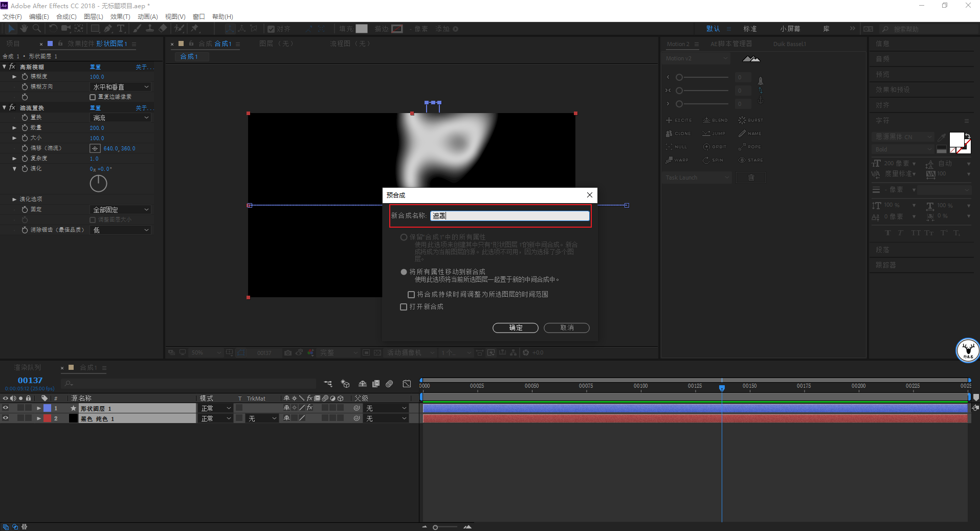980x531 pixels.
Task: Toggle motion blur switch in timeline header
Action: (389, 384)
